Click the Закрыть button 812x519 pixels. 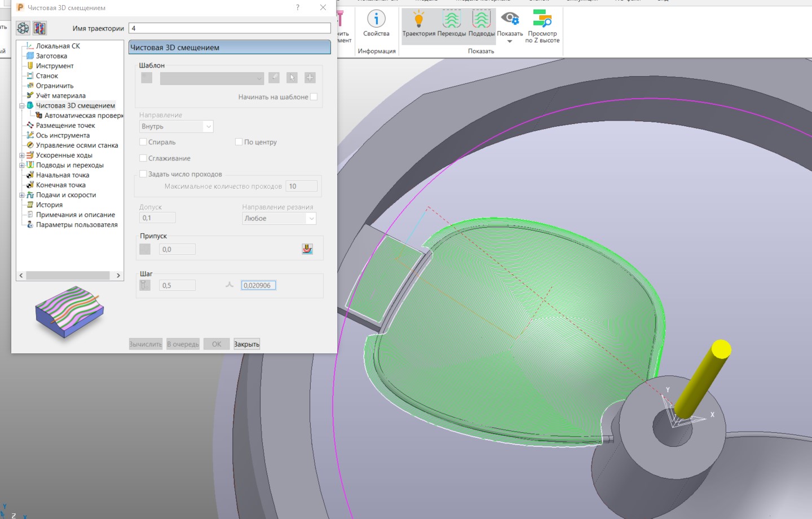tap(247, 344)
